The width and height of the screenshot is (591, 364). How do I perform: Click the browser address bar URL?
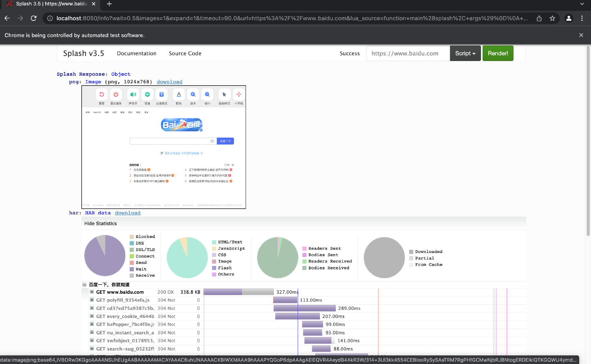tap(292, 18)
